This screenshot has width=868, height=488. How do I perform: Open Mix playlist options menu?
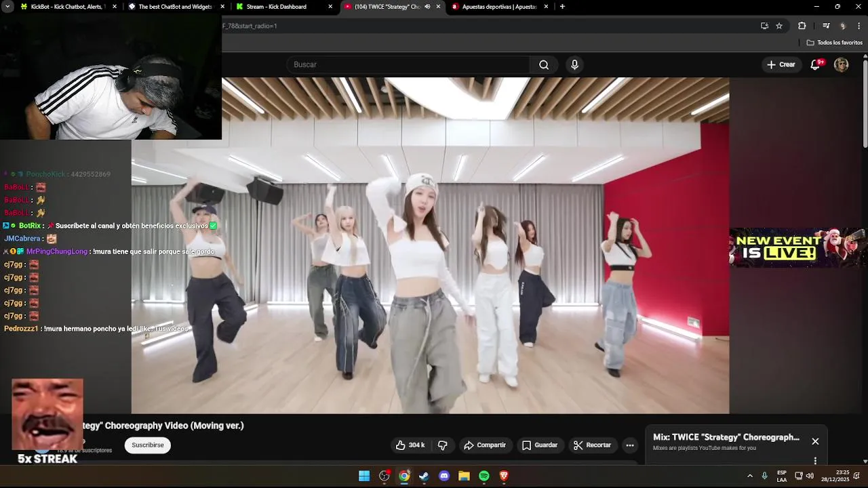point(815,460)
